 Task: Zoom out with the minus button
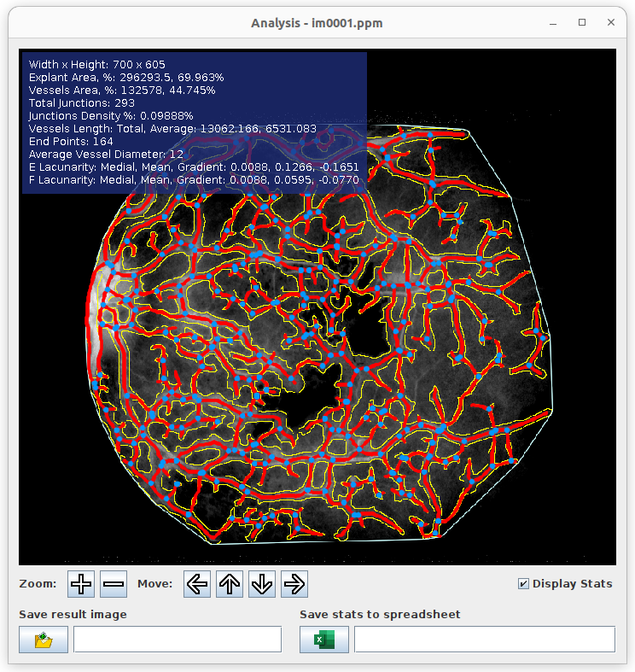[x=114, y=584]
